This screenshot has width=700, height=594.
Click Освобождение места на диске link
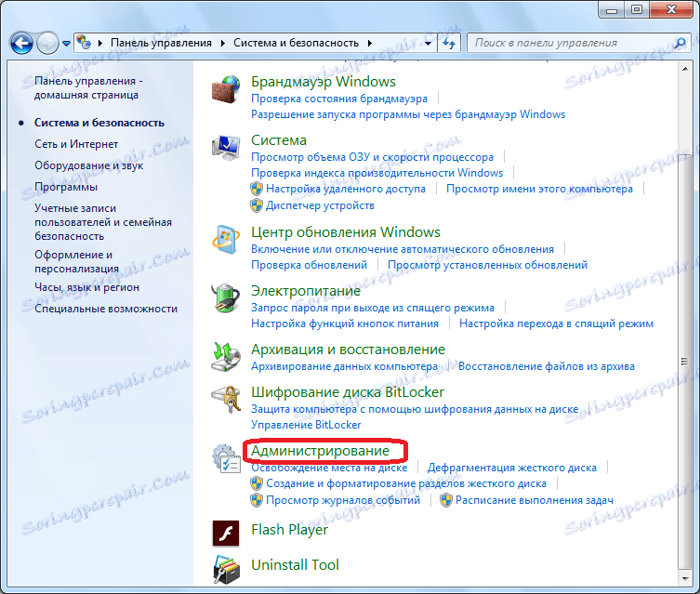click(x=329, y=469)
